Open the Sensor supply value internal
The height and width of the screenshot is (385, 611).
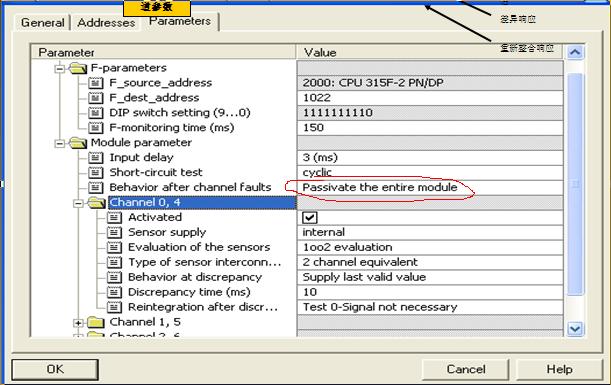pyautogui.click(x=430, y=233)
